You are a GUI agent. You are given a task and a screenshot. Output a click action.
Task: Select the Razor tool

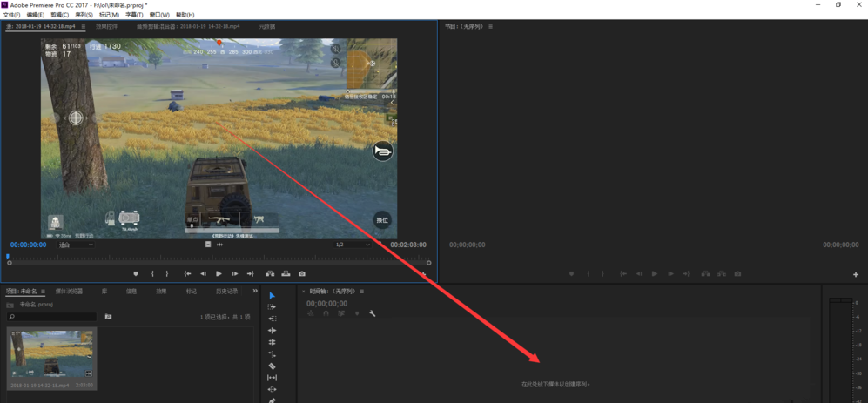[272, 366]
